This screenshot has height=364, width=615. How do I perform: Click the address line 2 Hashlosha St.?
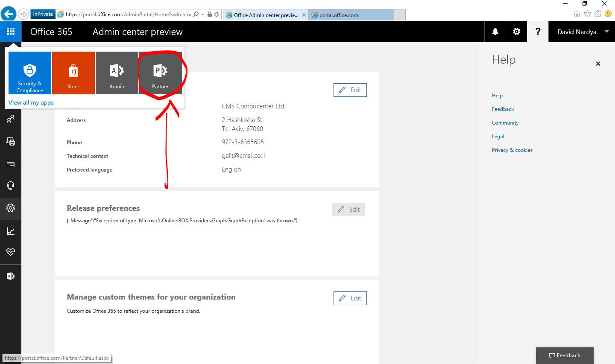click(243, 120)
